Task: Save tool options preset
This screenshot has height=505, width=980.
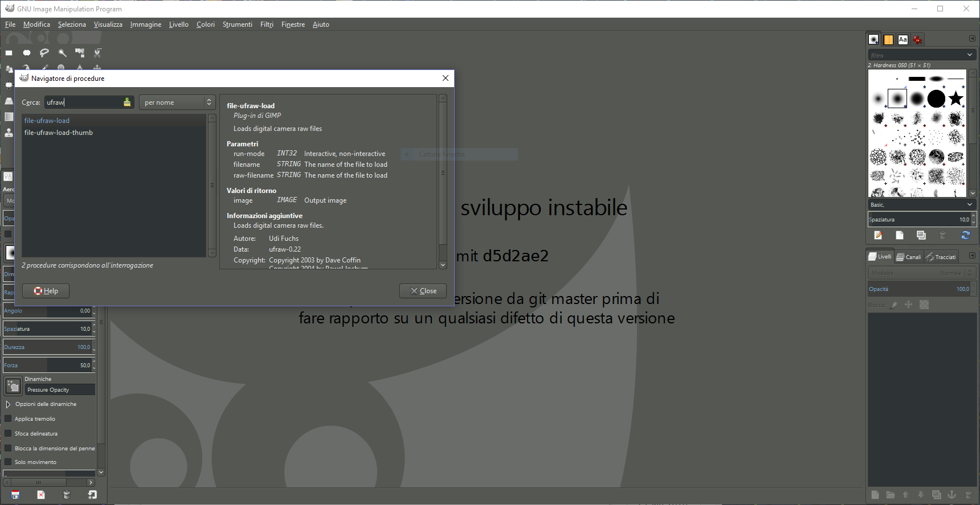Action: [x=15, y=495]
